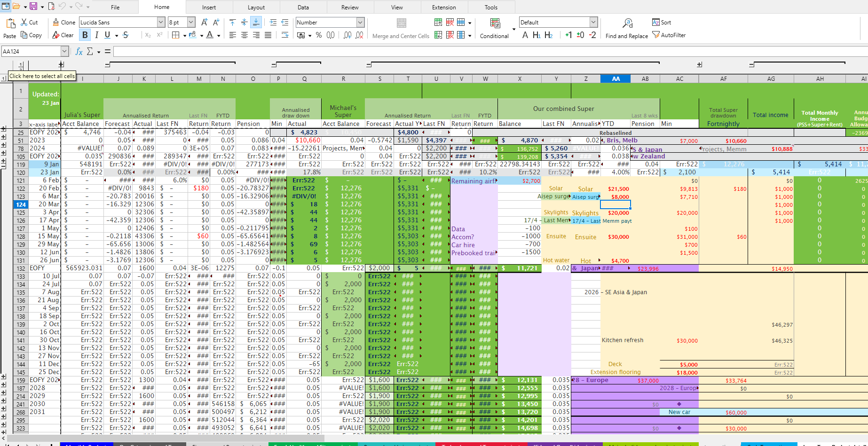
Task: Toggle Bold formatting button
Action: pos(85,35)
